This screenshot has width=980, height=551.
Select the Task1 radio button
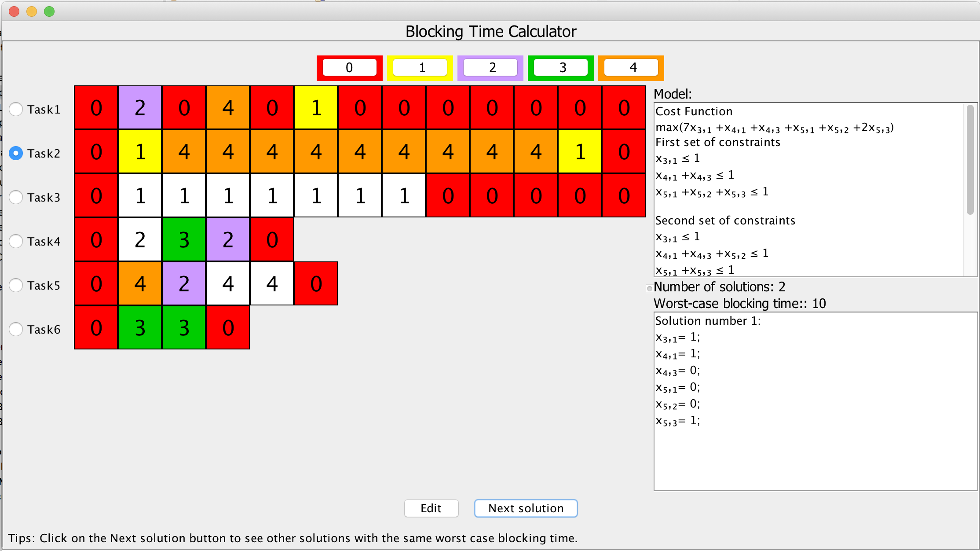(16, 109)
